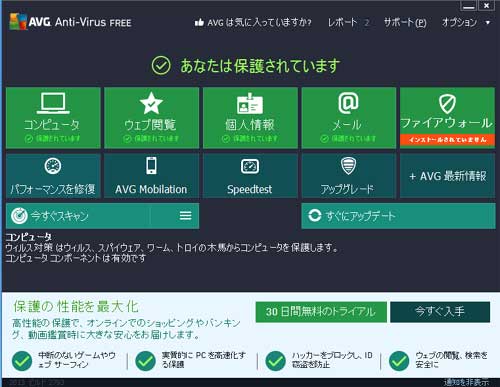Expand the オプション dropdown arrow
This screenshot has width=500, height=387.
(x=488, y=23)
